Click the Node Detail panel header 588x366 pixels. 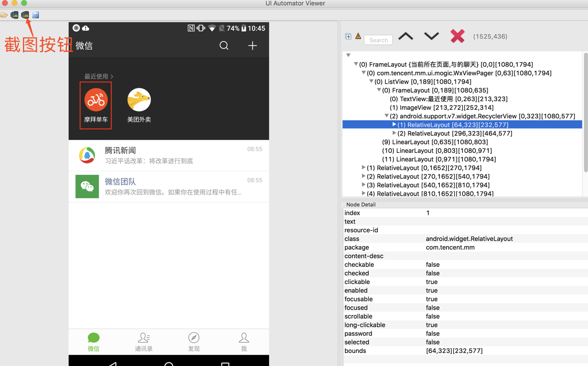point(361,205)
